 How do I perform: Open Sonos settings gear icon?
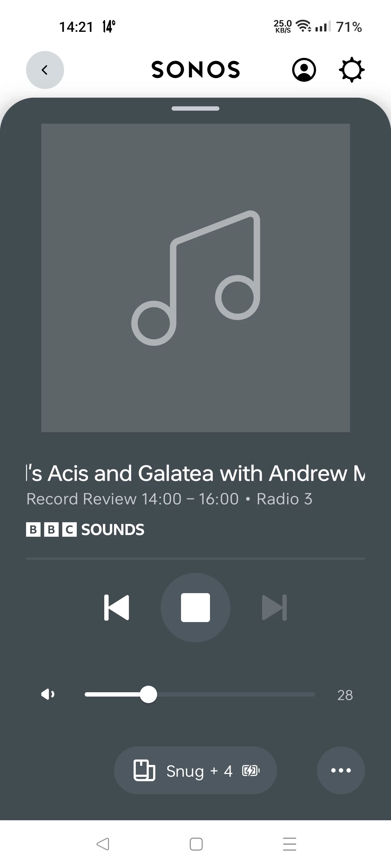[352, 70]
